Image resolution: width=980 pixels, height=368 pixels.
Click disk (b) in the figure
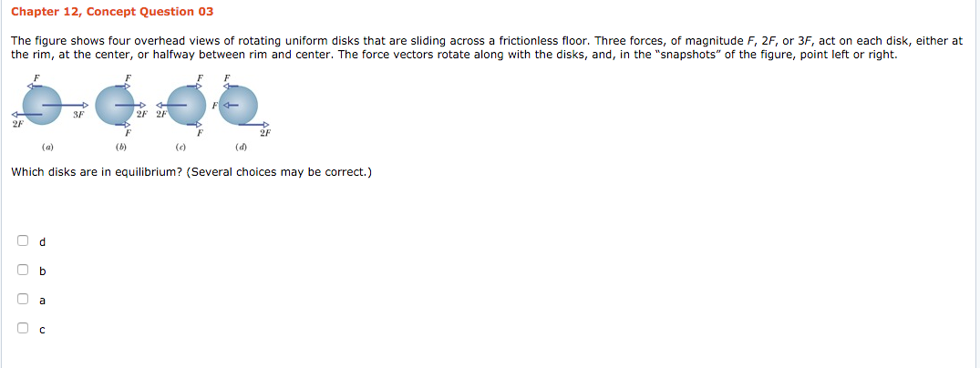[x=115, y=105]
